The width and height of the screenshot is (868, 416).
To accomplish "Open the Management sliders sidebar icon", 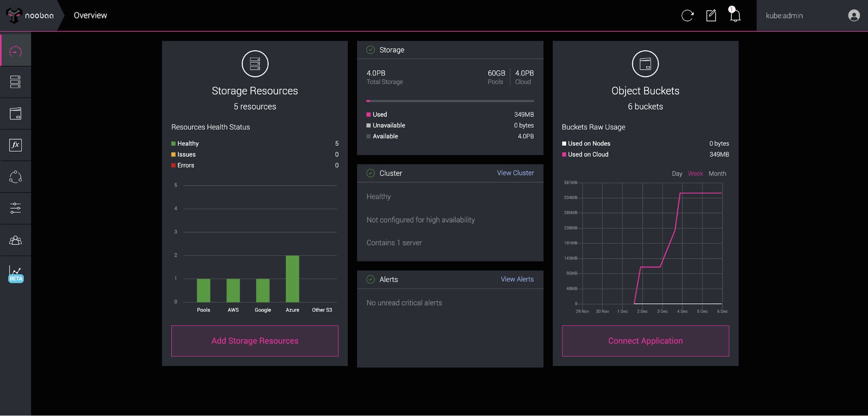I will pos(16,208).
